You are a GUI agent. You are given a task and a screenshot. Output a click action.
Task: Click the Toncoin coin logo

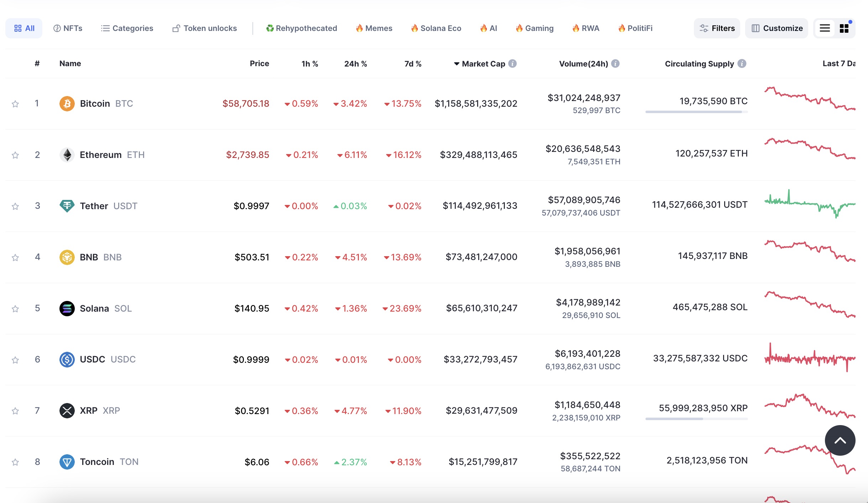(67, 462)
